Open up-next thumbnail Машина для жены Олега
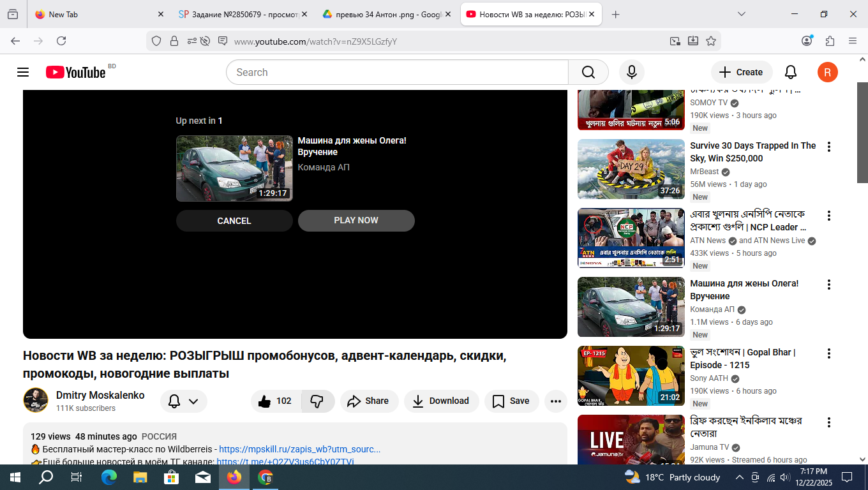Image resolution: width=868 pixels, height=490 pixels. [x=234, y=168]
